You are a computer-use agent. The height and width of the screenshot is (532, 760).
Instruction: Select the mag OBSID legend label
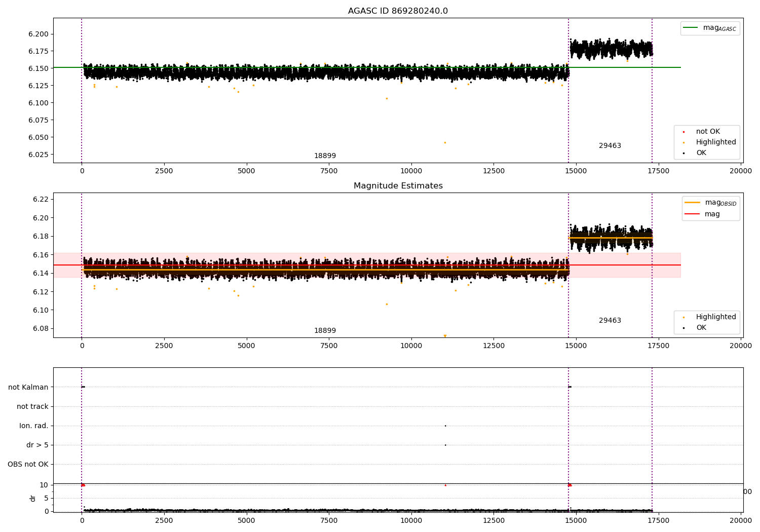(720, 203)
